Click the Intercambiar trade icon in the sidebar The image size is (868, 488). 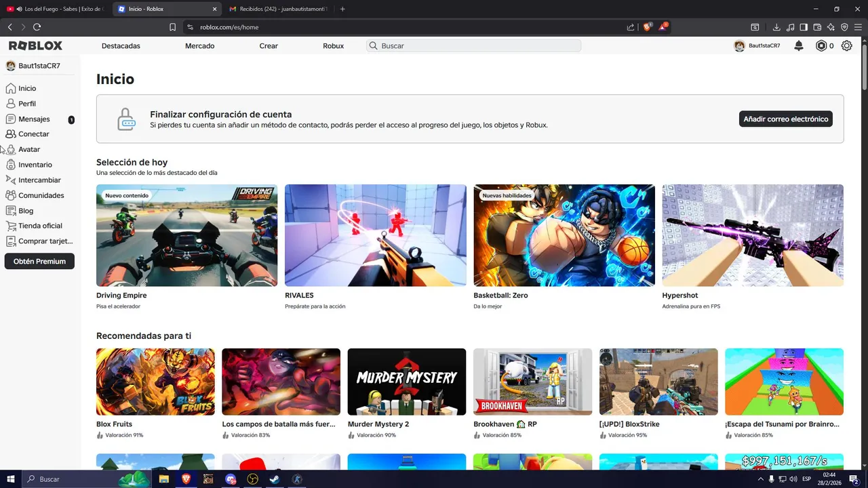tap(10, 180)
